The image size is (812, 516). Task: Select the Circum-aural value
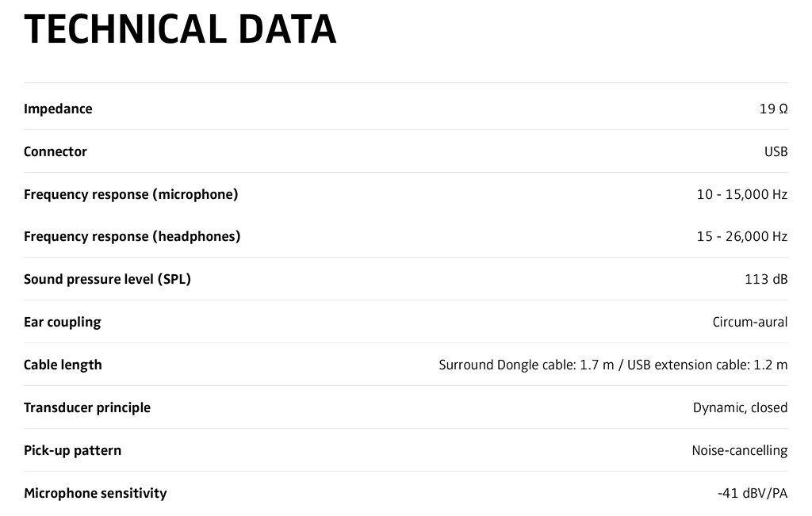click(749, 322)
